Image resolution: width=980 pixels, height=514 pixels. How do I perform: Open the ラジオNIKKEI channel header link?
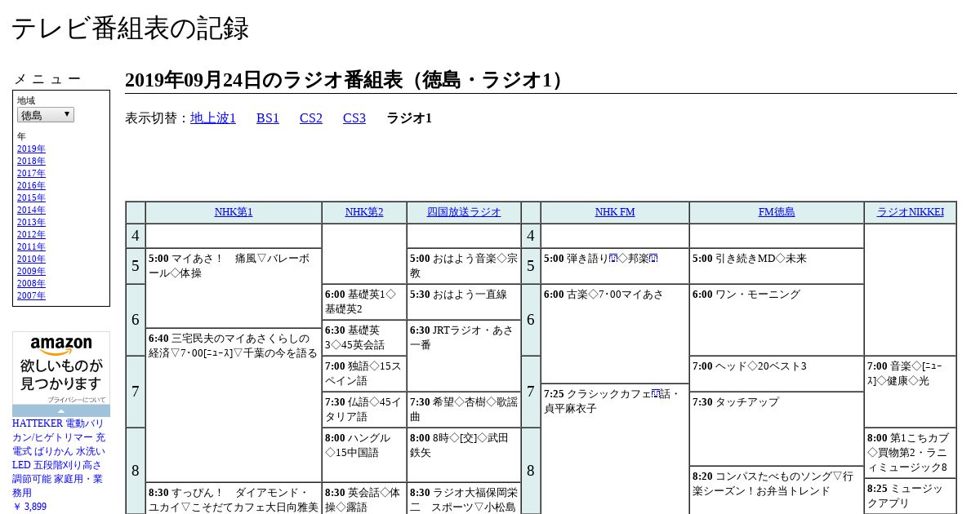911,212
